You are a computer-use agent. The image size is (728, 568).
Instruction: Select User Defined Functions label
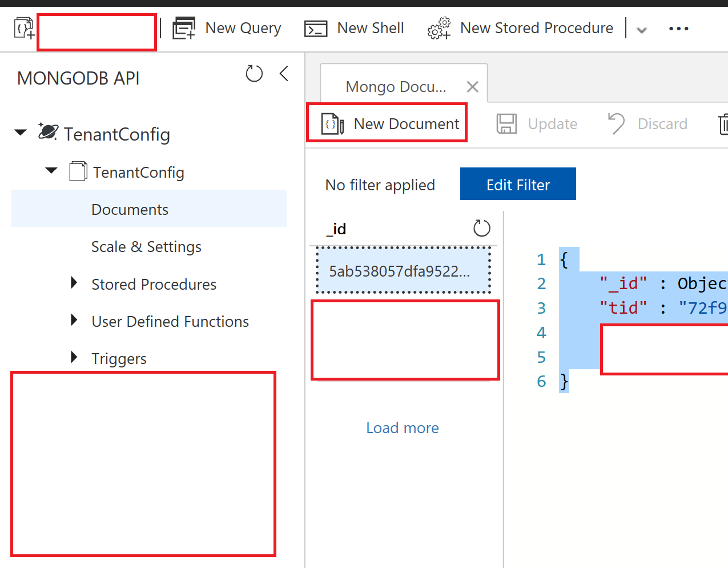coord(170,322)
